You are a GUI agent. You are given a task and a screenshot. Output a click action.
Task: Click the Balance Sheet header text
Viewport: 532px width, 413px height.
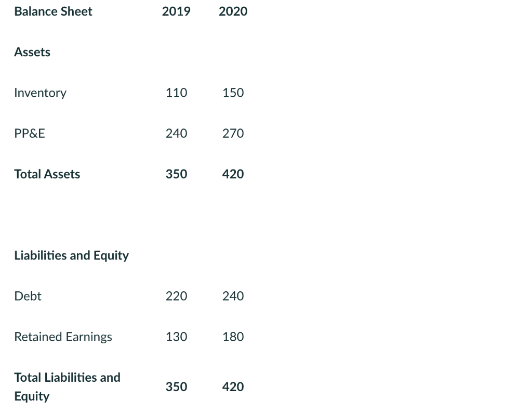(x=53, y=11)
